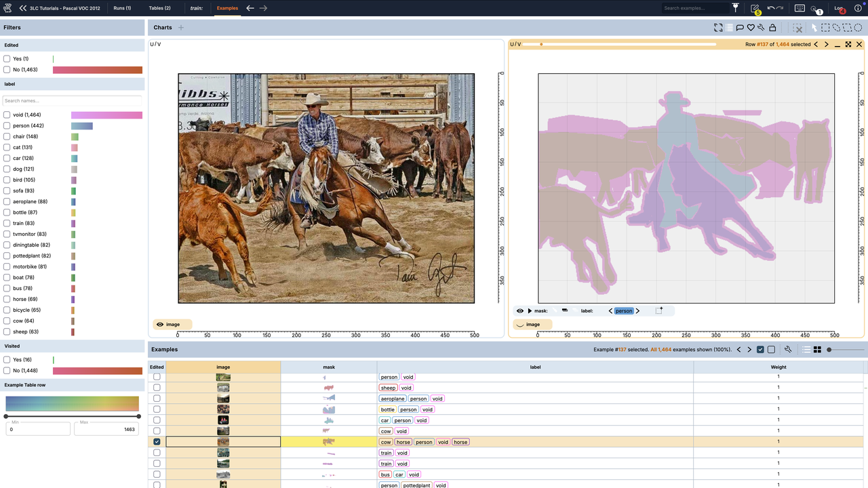Click the undo arrow in top bar

[x=771, y=8]
